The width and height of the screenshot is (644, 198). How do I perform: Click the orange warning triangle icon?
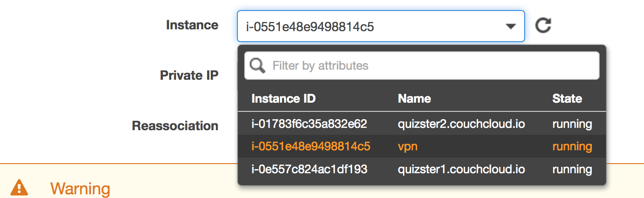19,187
